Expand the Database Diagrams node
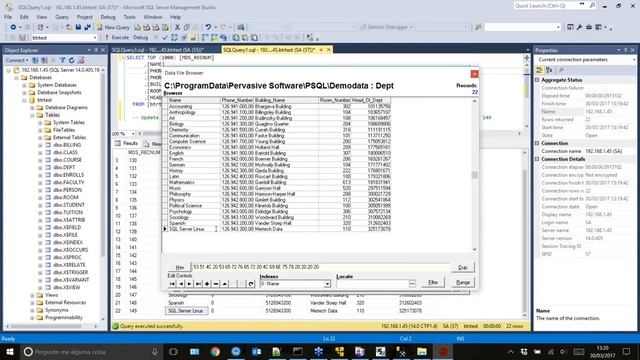 pyautogui.click(x=32, y=108)
